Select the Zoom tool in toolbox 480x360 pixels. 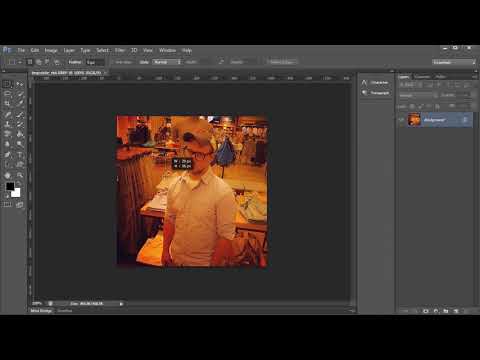[20, 175]
